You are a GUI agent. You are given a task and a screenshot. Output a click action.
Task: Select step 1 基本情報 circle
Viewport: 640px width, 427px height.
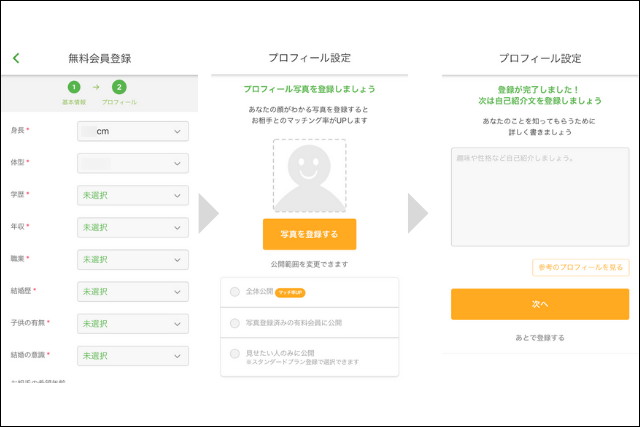[x=74, y=87]
